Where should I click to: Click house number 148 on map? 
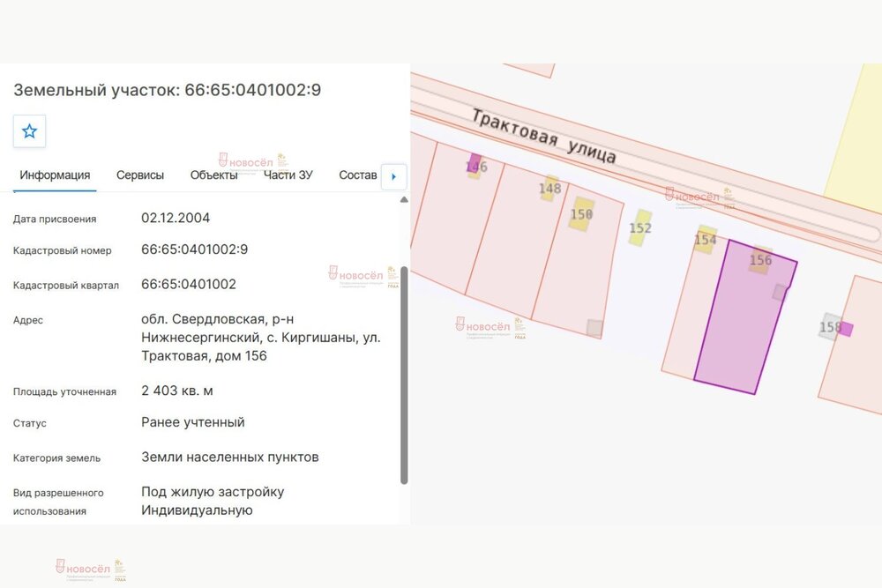click(x=549, y=189)
